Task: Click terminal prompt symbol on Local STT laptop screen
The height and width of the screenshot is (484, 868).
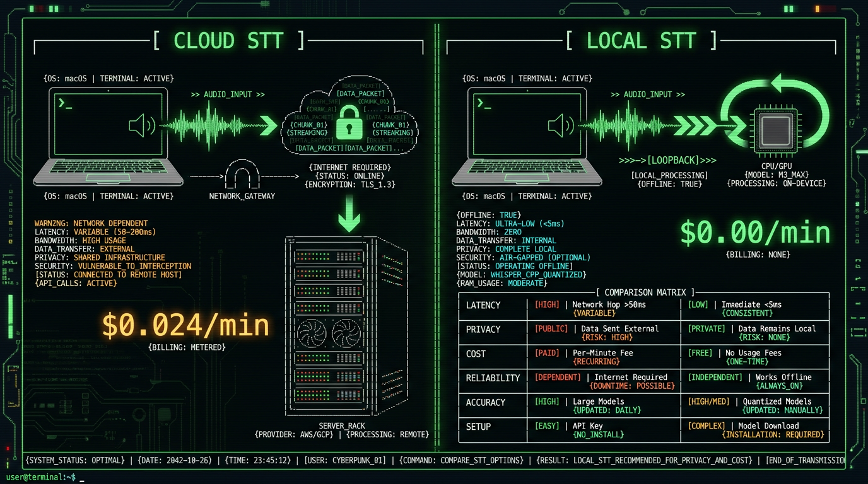Action: [484, 103]
